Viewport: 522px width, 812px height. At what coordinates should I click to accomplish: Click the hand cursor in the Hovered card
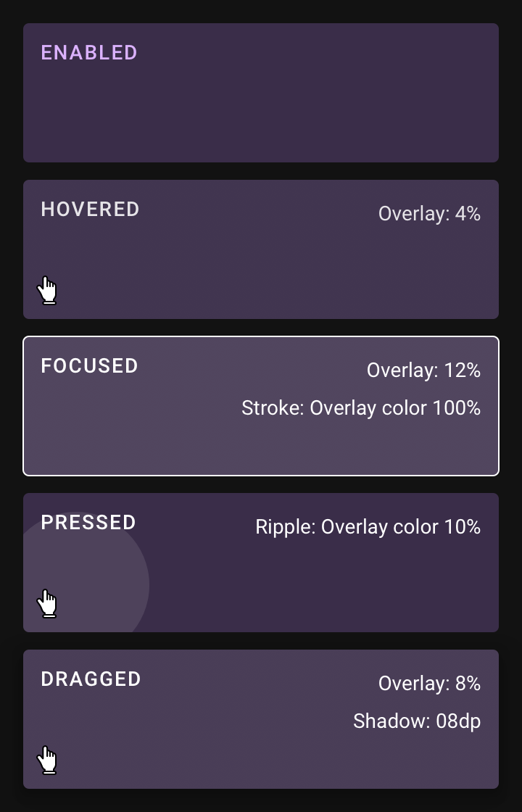(x=47, y=290)
